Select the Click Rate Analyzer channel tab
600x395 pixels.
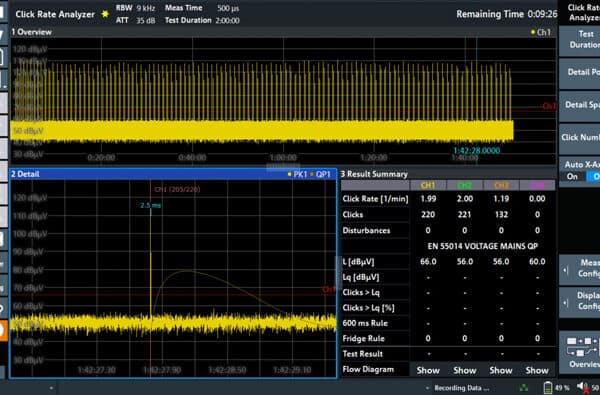pos(54,14)
